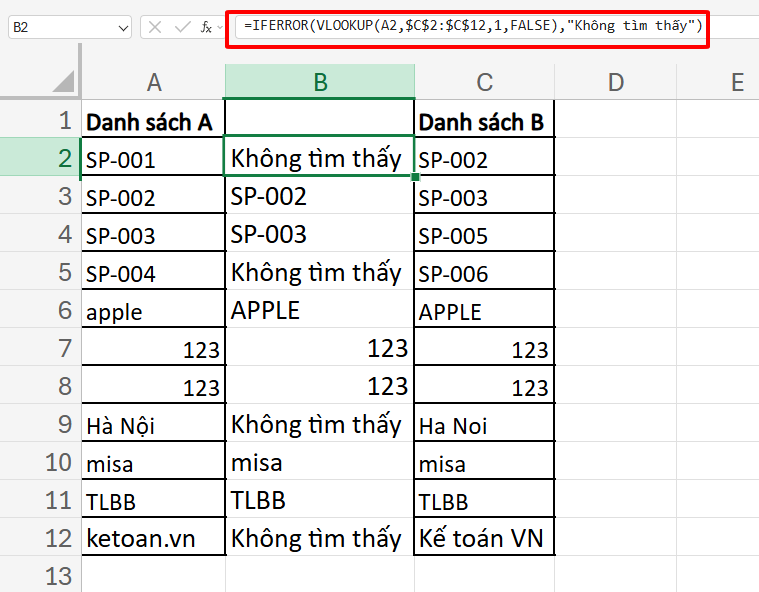
Task: Select row 8 header
Action: (41, 385)
